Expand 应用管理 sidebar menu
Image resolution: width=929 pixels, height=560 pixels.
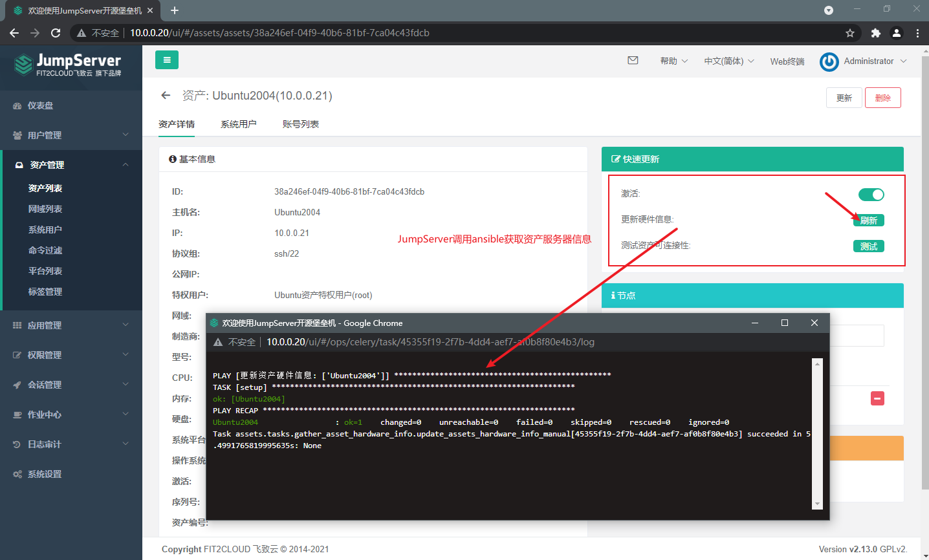point(71,325)
